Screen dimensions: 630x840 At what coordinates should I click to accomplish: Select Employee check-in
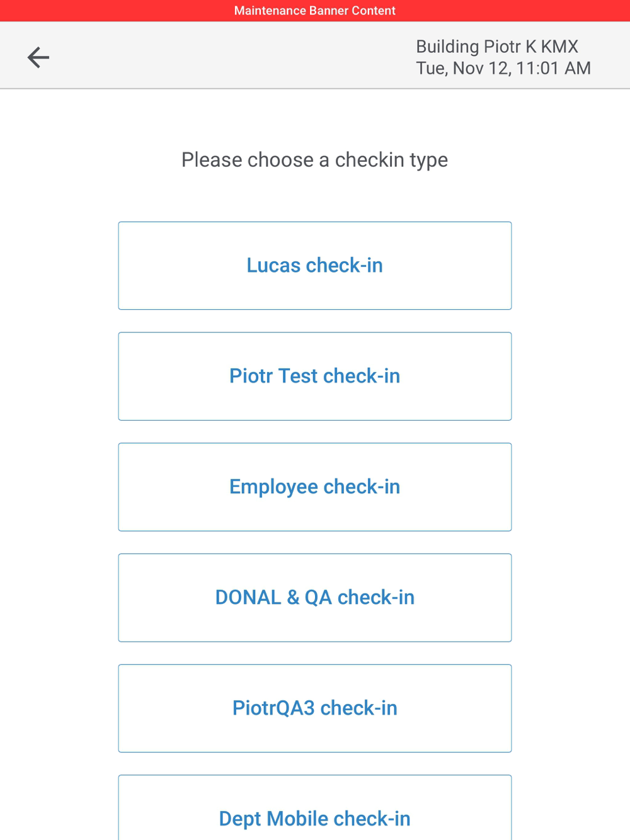pos(314,487)
